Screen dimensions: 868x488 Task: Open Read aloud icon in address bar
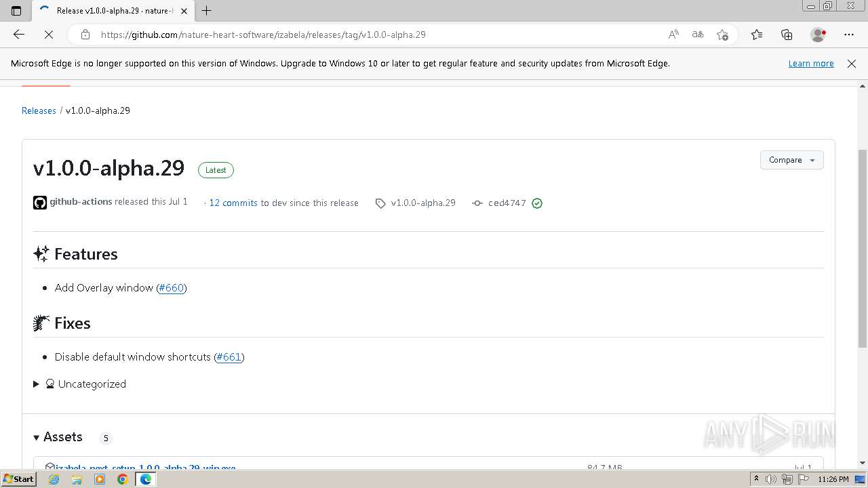[673, 35]
